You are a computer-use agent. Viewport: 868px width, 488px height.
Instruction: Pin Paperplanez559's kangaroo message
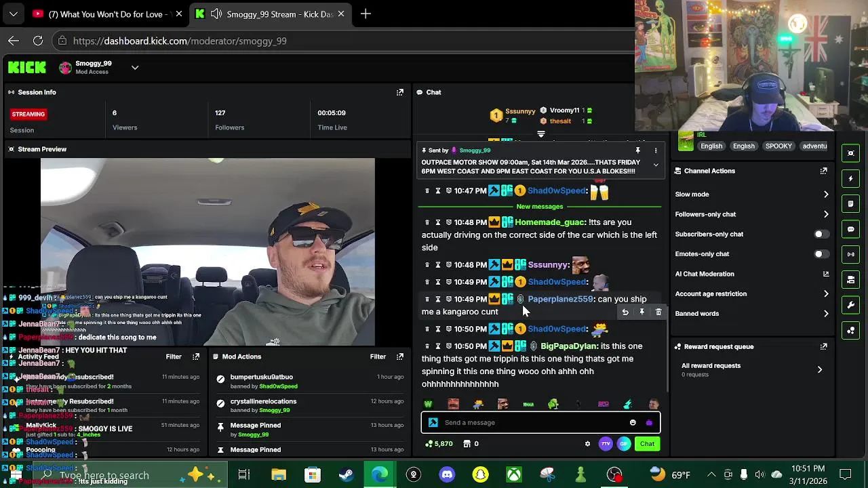642,312
